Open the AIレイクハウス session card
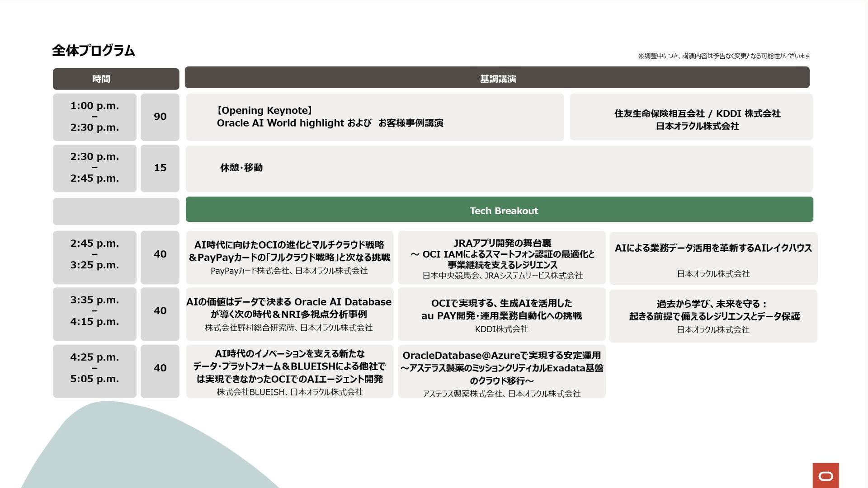The height and width of the screenshot is (488, 868). [713, 258]
